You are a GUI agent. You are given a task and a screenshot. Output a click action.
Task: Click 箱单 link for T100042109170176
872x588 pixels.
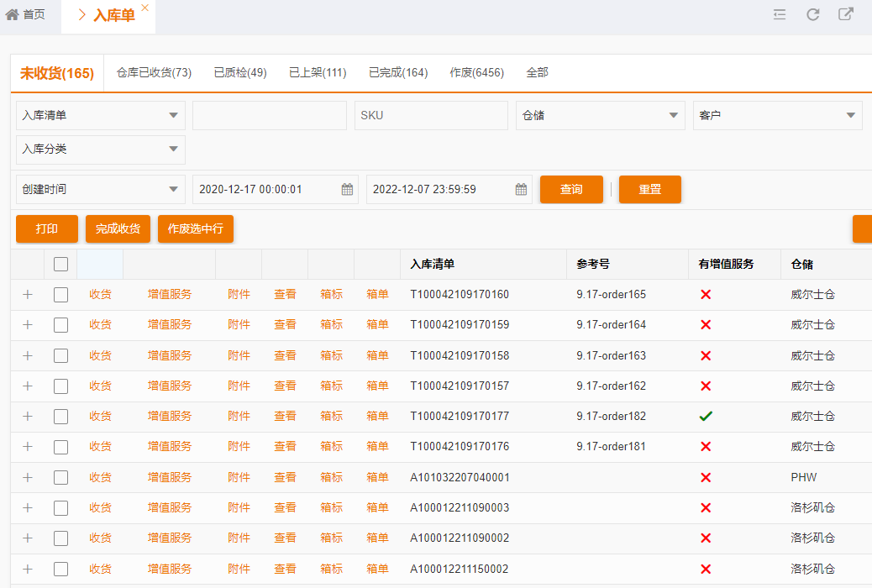pos(377,447)
